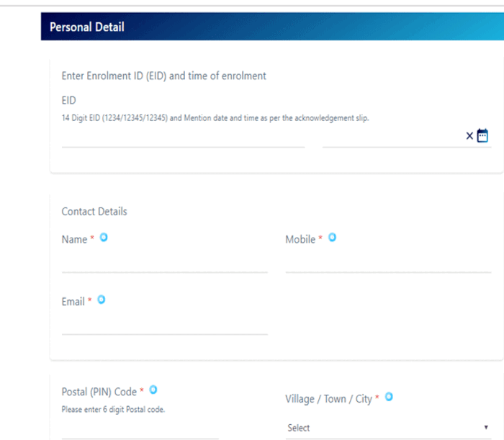Image resolution: width=504 pixels, height=440 pixels.
Task: Focus the enrolment date and time field
Action: [x=393, y=137]
